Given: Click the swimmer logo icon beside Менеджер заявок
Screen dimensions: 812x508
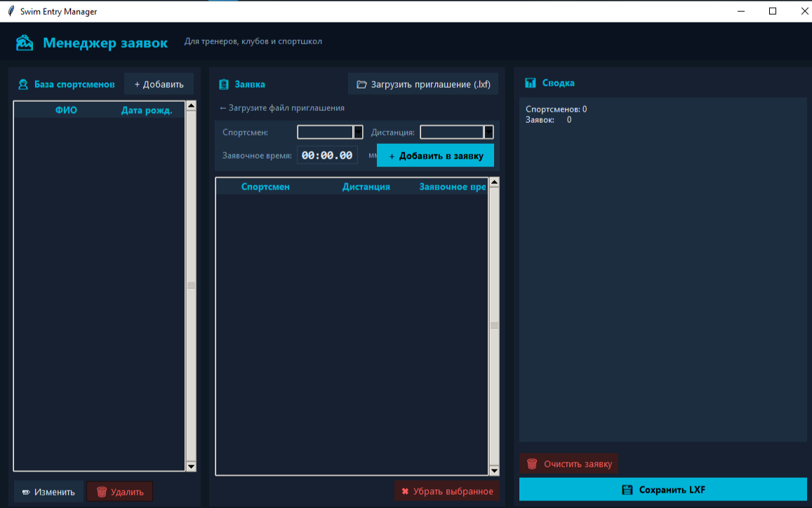Looking at the screenshot, I should (25, 43).
